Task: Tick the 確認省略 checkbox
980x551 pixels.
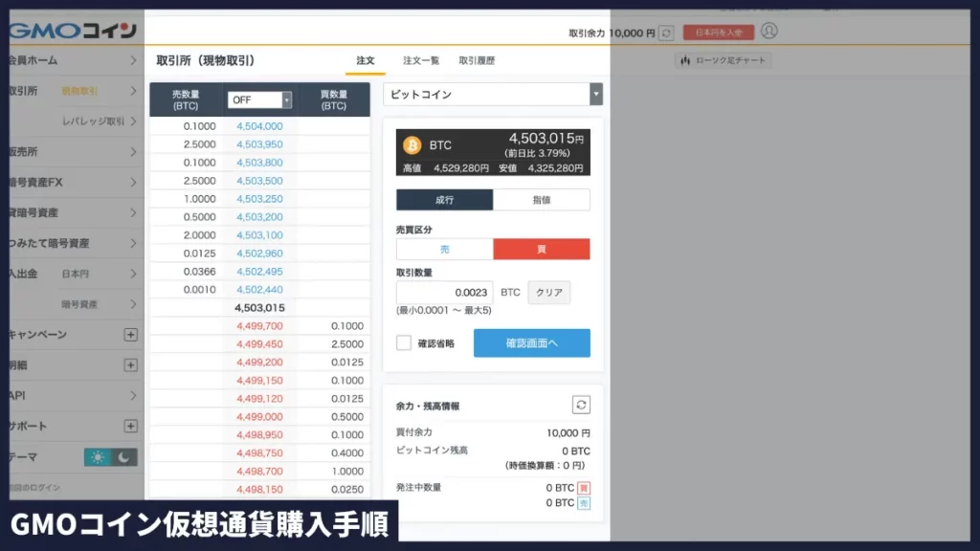Action: pos(404,343)
